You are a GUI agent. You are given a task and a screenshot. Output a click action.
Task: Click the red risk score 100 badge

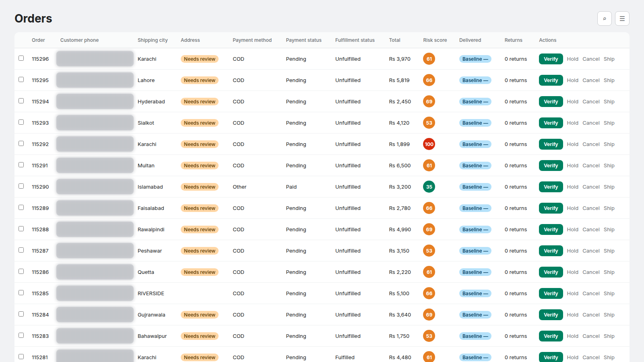[x=429, y=144]
